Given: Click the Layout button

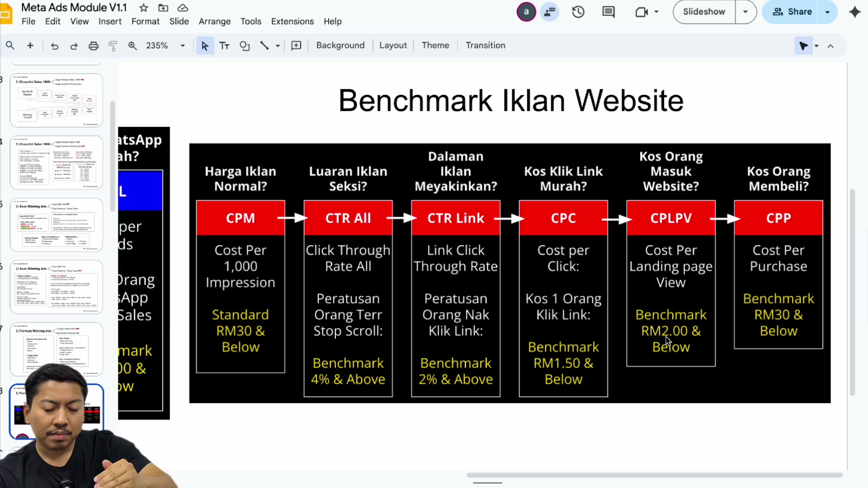Looking at the screenshot, I should pos(393,45).
